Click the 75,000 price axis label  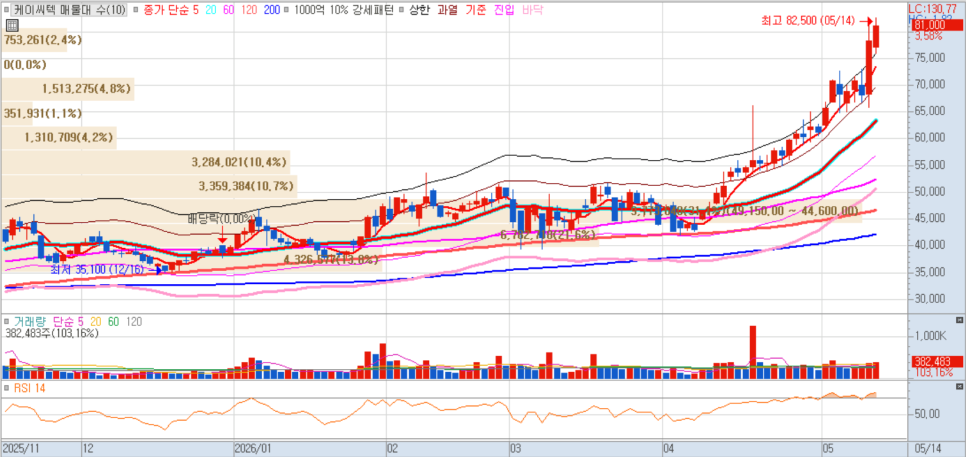pyautogui.click(x=930, y=58)
